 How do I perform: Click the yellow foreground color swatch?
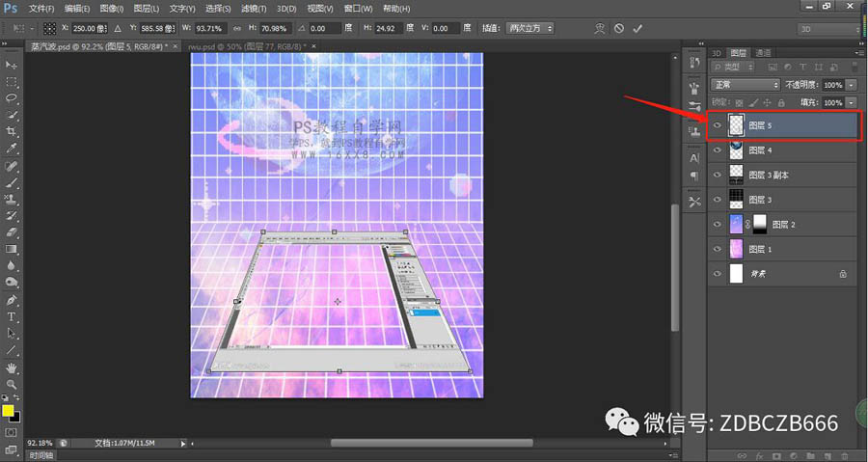click(8, 410)
